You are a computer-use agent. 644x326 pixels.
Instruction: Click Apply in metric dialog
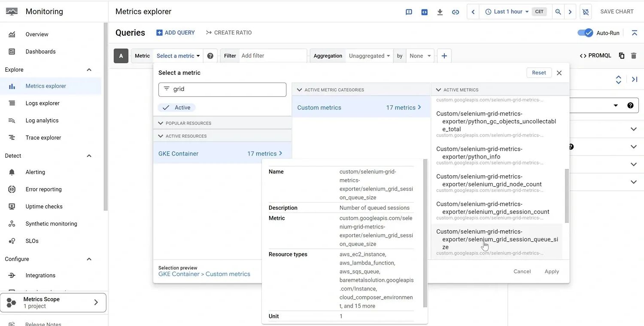pyautogui.click(x=552, y=271)
